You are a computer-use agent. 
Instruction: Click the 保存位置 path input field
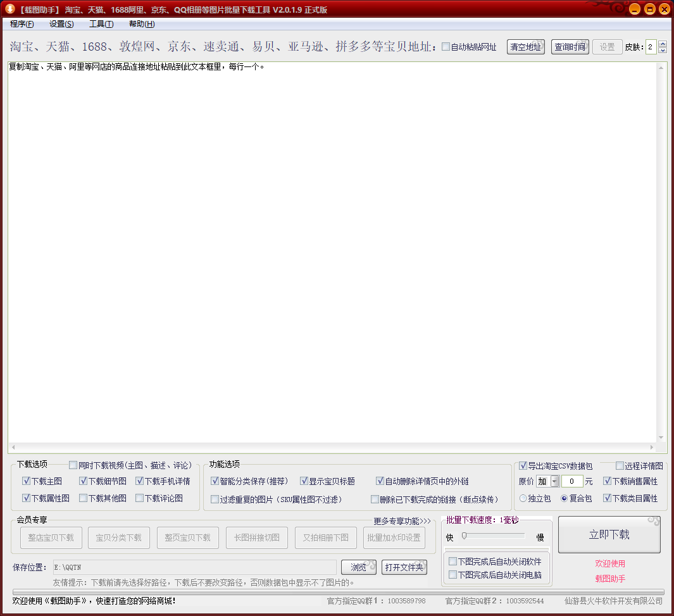[x=195, y=567]
